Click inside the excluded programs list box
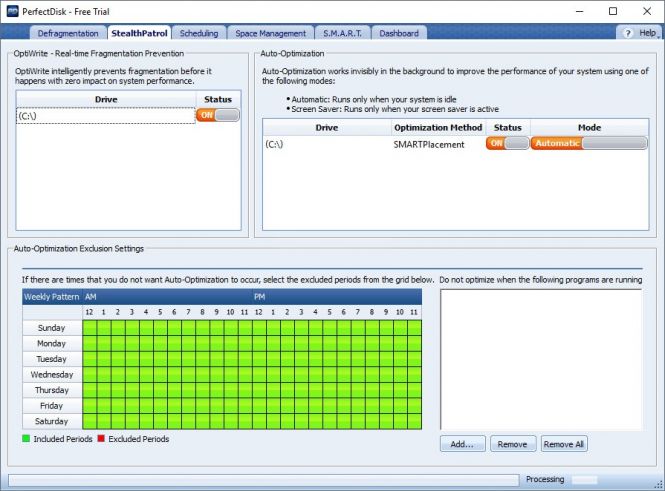665x491 pixels. (x=541, y=360)
